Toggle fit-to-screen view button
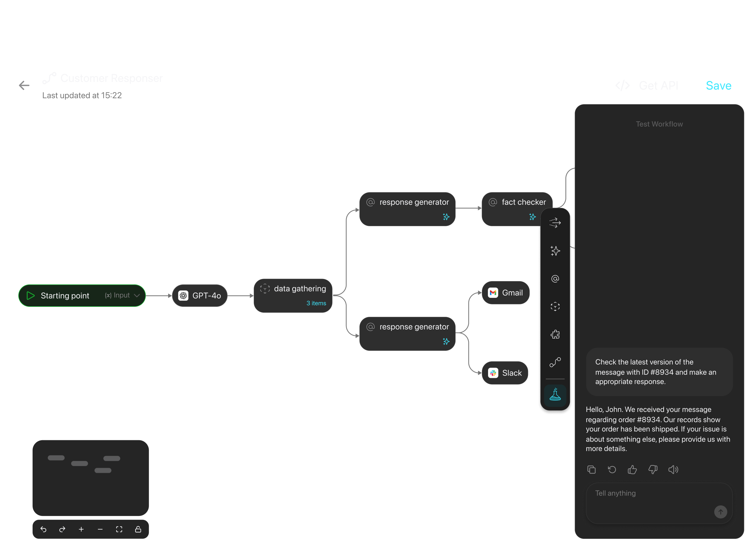Screen dimensions: 749x560 tap(119, 529)
